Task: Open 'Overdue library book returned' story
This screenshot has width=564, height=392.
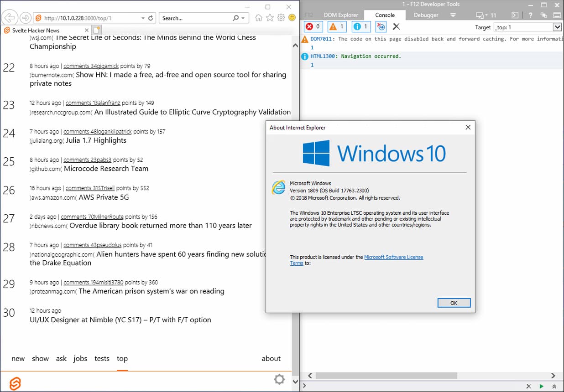Action: click(x=161, y=226)
